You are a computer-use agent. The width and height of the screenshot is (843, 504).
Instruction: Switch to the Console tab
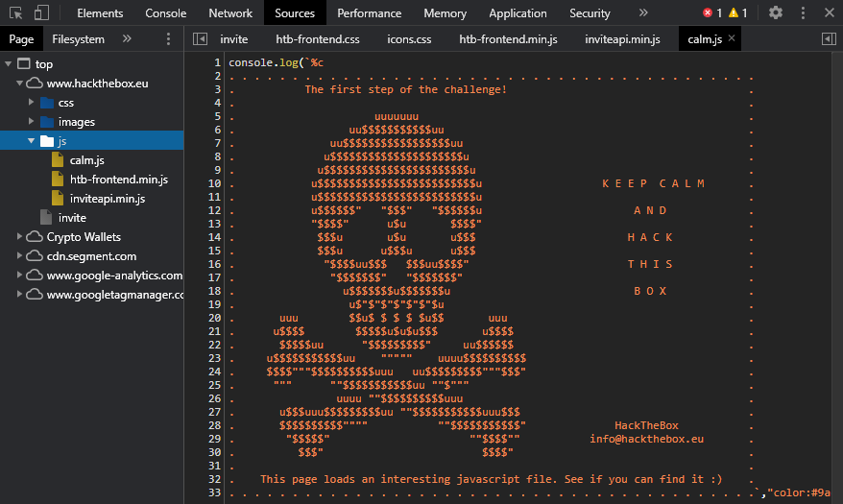(165, 12)
